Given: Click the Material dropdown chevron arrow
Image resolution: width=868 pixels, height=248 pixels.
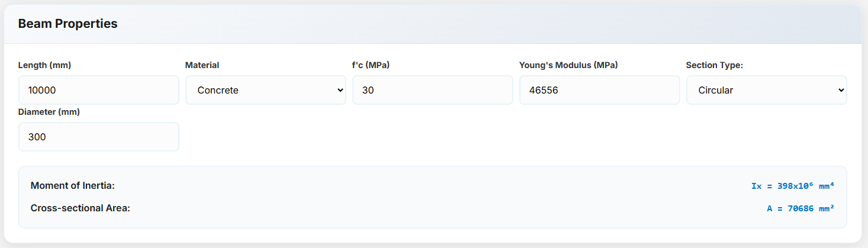Looking at the screenshot, I should 340,90.
